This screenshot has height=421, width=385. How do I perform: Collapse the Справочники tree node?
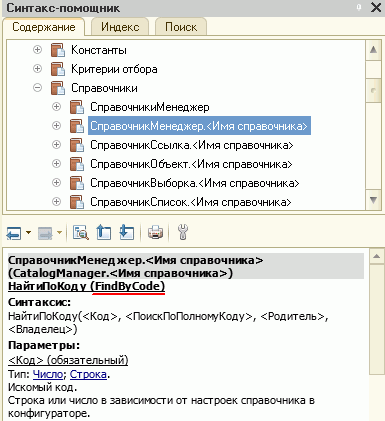(x=37, y=88)
